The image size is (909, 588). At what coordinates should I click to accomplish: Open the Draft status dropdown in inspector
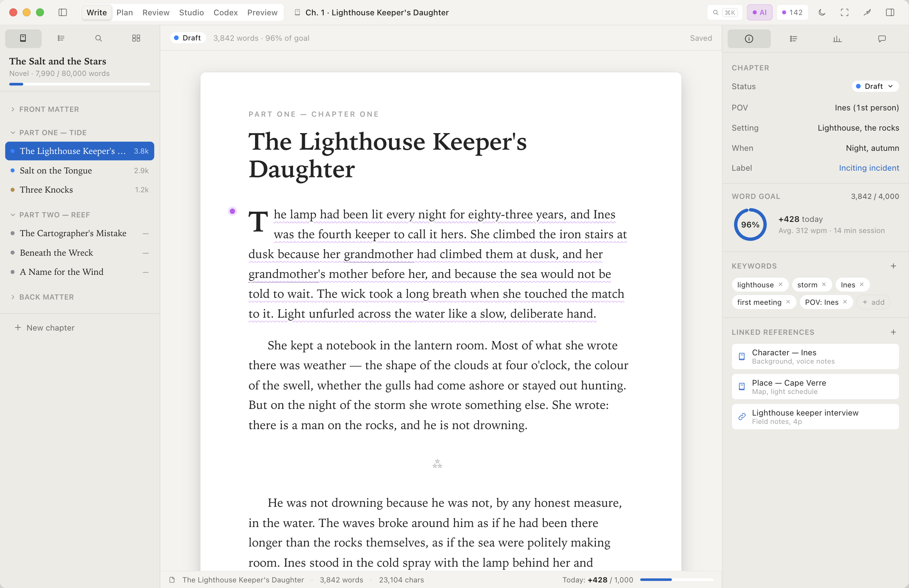[875, 86]
